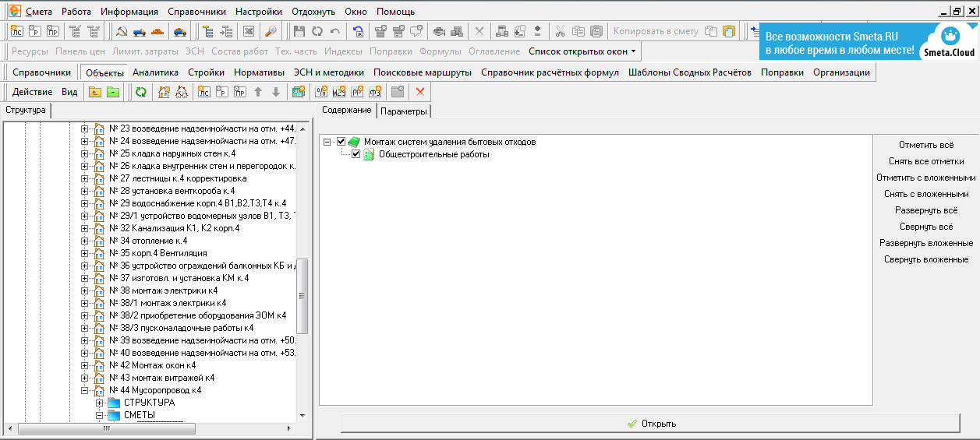Open the Смета menu
This screenshot has height=440, width=980.
click(39, 12)
